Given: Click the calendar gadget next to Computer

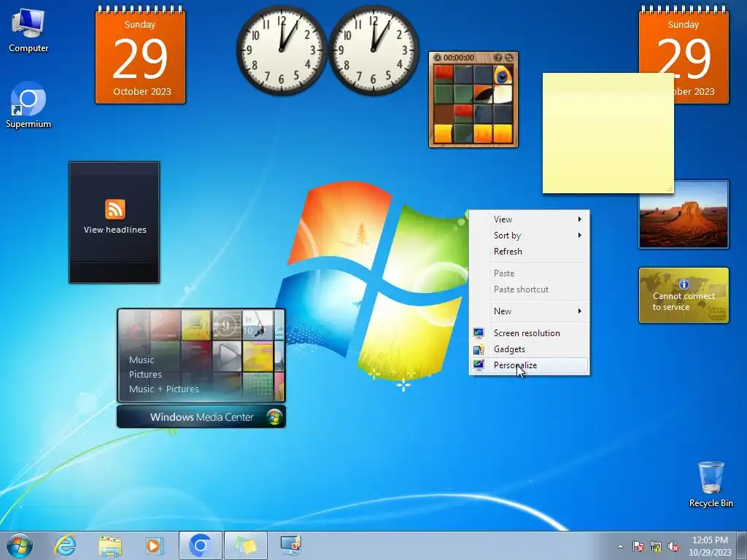Looking at the screenshot, I should click(141, 55).
